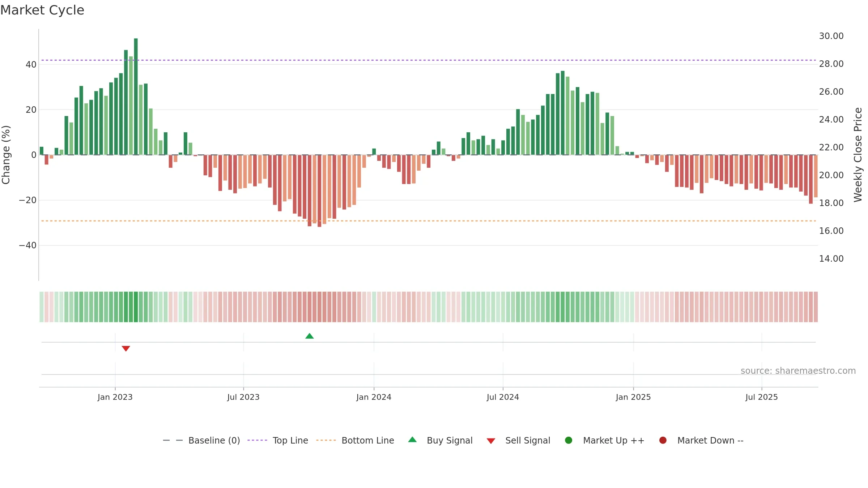Click the Jul 2023 axis label
Screen dimensions: 868x488
(243, 397)
